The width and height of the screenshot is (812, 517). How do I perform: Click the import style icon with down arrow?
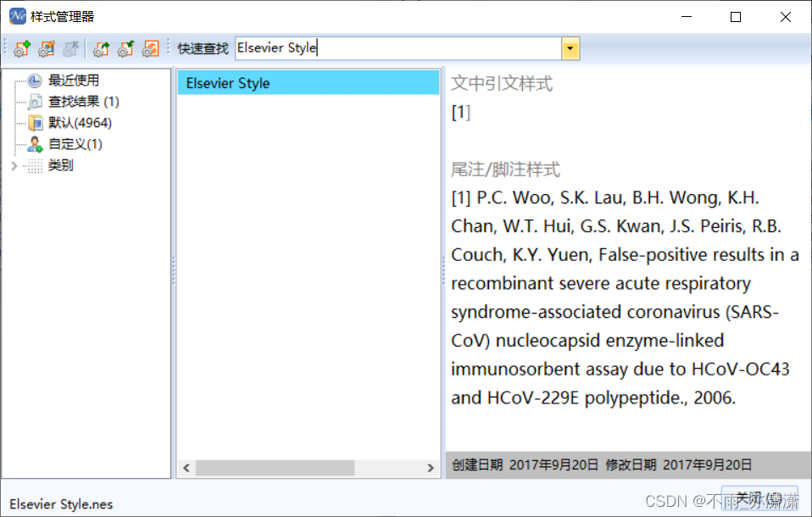point(125,48)
